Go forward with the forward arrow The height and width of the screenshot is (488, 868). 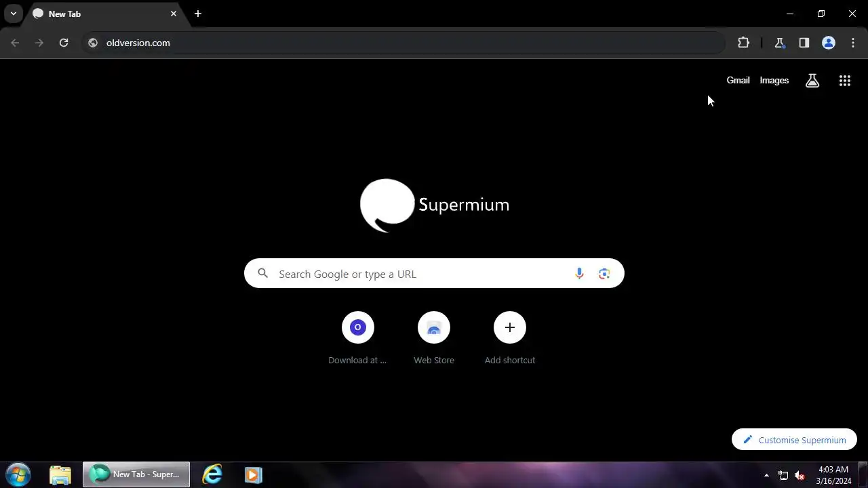(39, 43)
